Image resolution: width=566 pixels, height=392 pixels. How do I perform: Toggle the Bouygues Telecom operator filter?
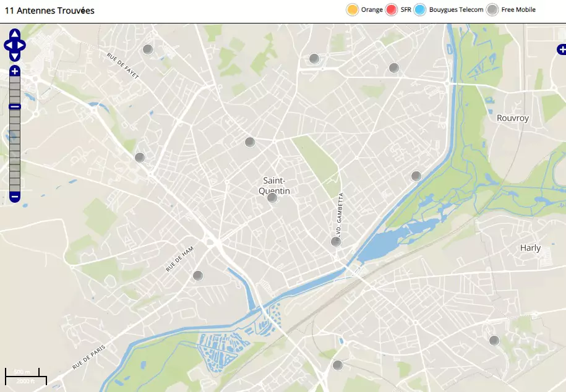421,10
